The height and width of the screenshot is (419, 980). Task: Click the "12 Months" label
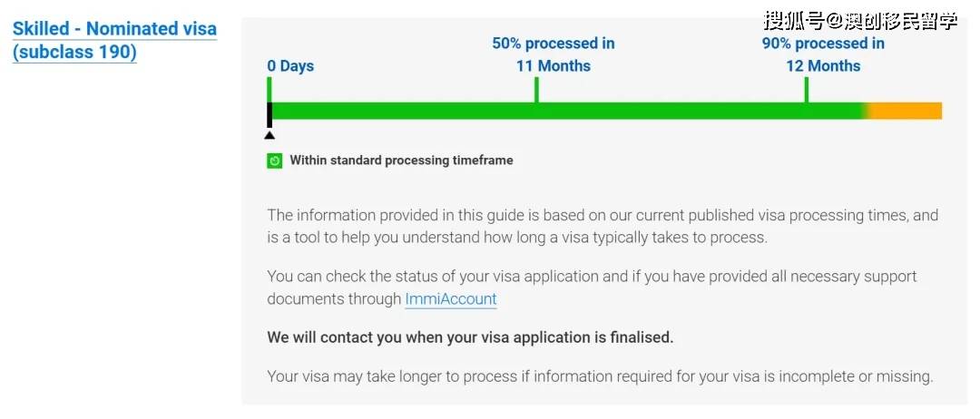click(x=823, y=66)
